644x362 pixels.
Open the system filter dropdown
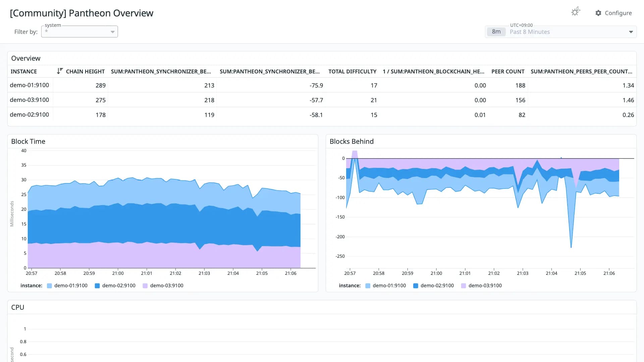pyautogui.click(x=79, y=32)
